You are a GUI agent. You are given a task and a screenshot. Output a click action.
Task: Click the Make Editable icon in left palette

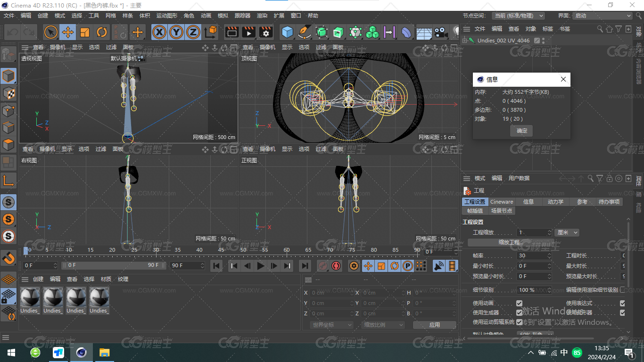pyautogui.click(x=8, y=55)
